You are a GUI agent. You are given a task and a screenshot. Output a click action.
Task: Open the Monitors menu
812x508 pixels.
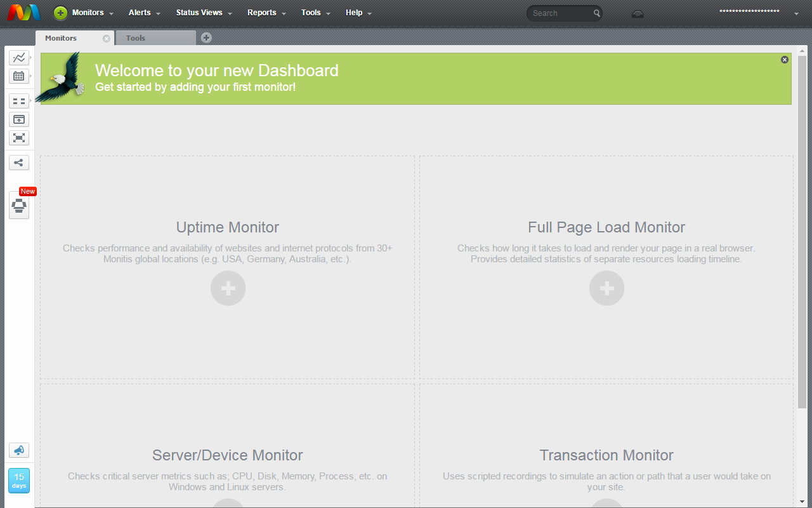[x=93, y=13]
